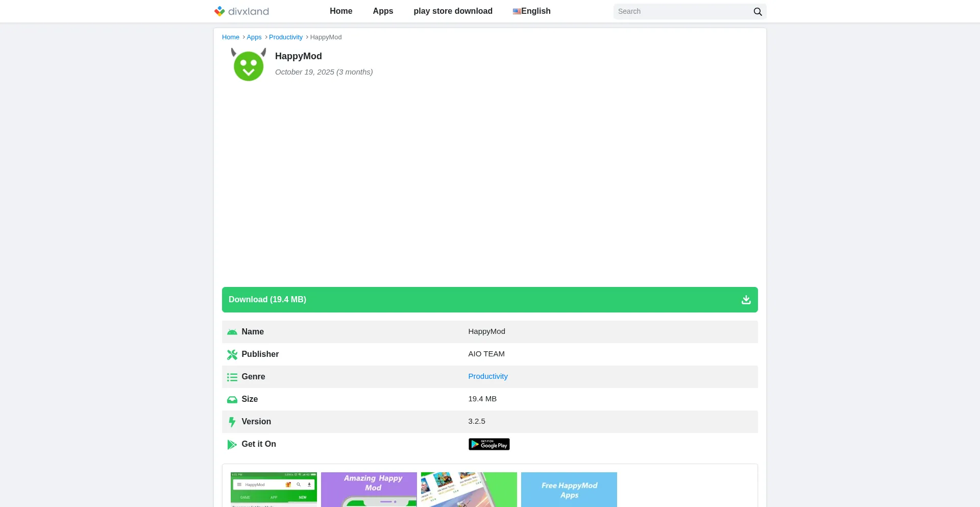Screen dimensions: 980x507
Task: Open the Apps menu item
Action: tap(383, 11)
